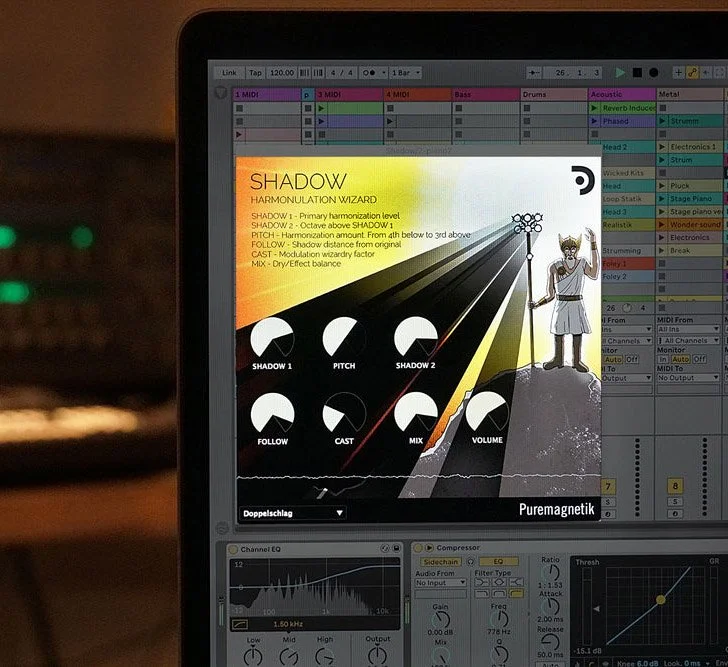The width and height of the screenshot is (728, 667).
Task: Click the Compressor Ratio knob
Action: (x=551, y=573)
